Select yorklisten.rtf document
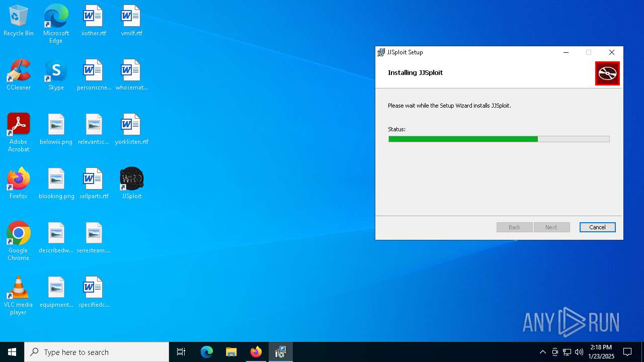Viewport: 644px width, 362px height. [131, 129]
